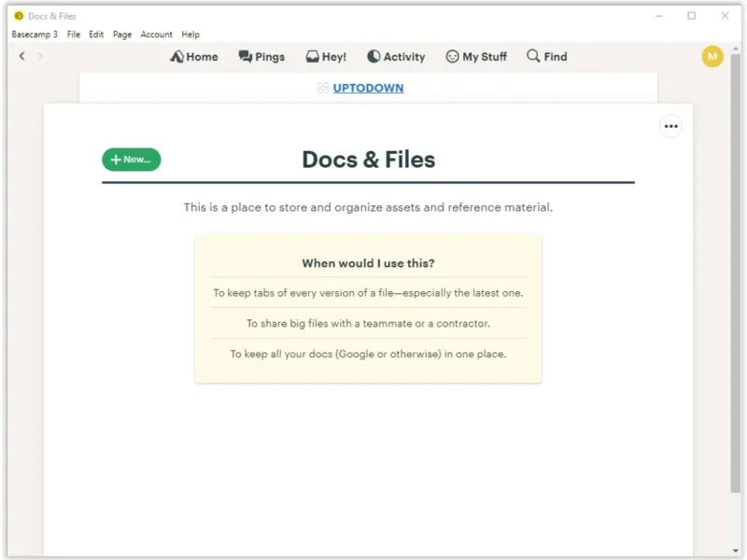The image size is (747, 560).
Task: Open the Pings chat item
Action: 261,57
